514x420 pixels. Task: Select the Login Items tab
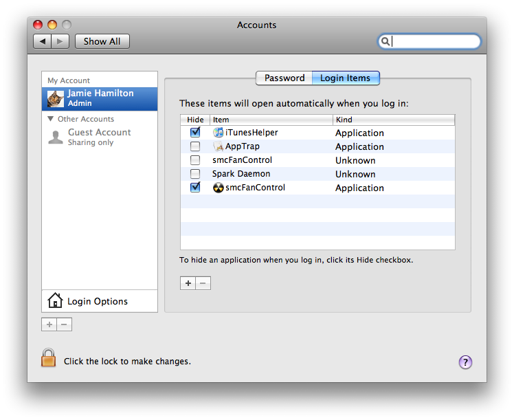pos(346,78)
